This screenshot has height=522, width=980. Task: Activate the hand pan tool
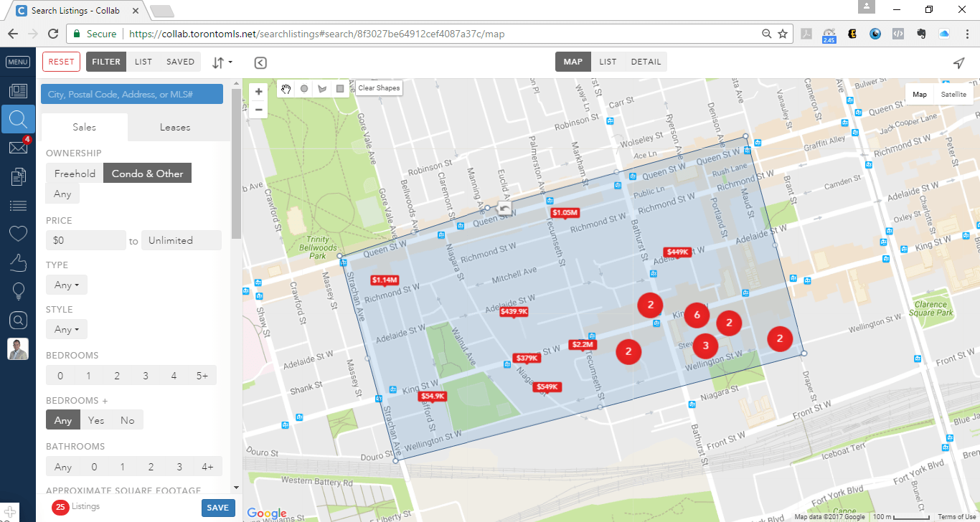(286, 88)
